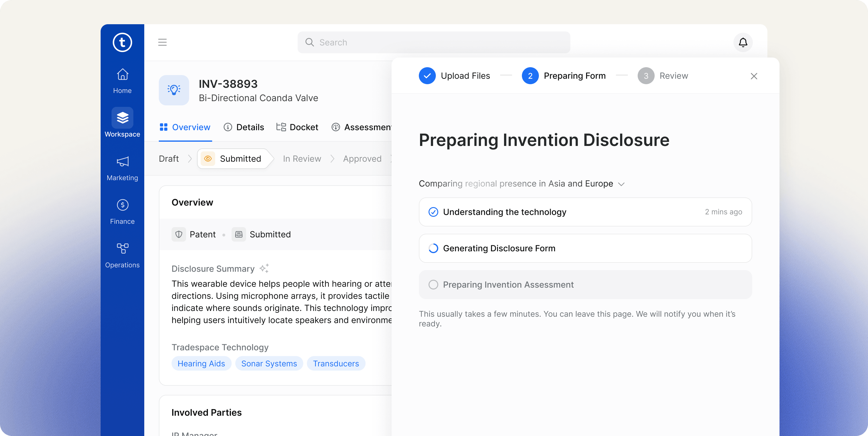The height and width of the screenshot is (436, 868).
Task: Select the Draft stage
Action: [x=169, y=159]
